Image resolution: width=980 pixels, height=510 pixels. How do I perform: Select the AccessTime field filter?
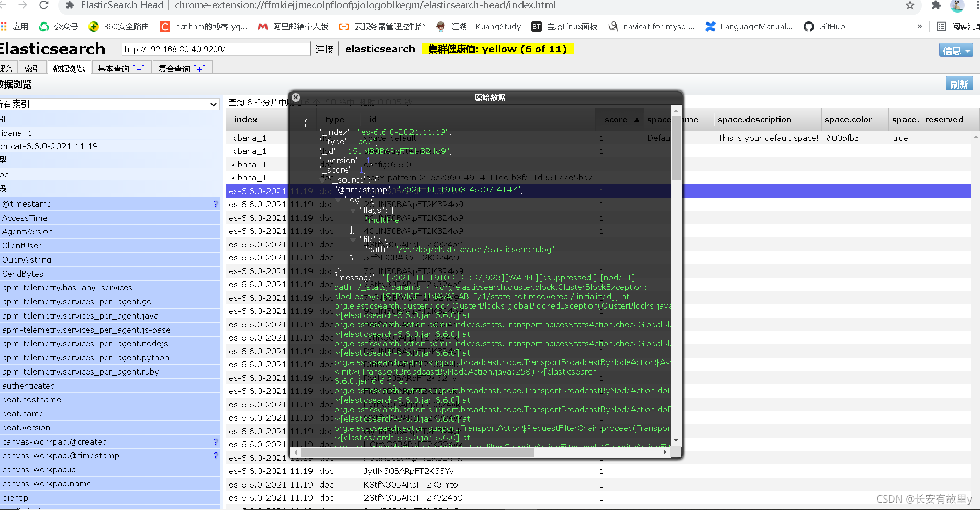point(109,218)
